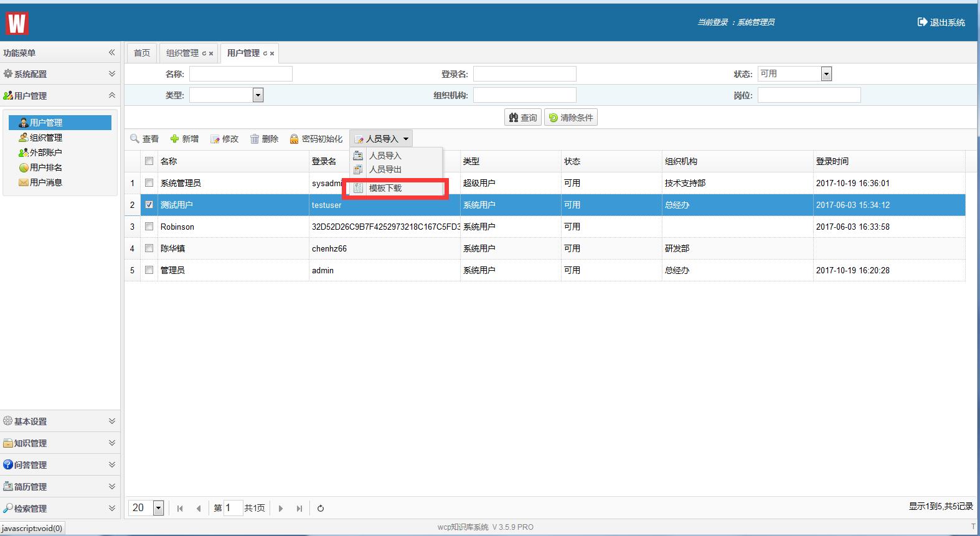
Task: Go to the next page
Action: pyautogui.click(x=281, y=509)
